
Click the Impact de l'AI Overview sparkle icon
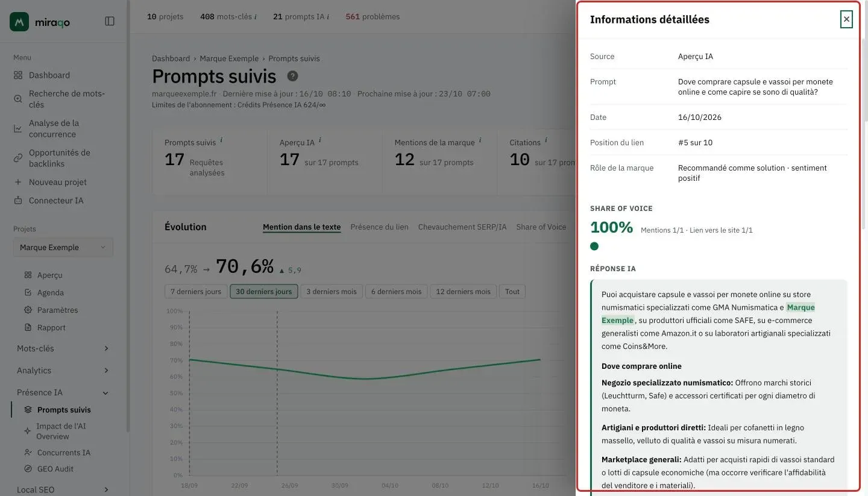point(27,431)
